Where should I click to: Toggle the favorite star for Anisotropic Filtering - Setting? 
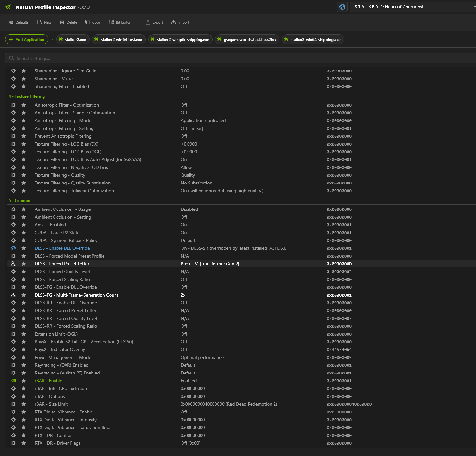tap(24, 128)
